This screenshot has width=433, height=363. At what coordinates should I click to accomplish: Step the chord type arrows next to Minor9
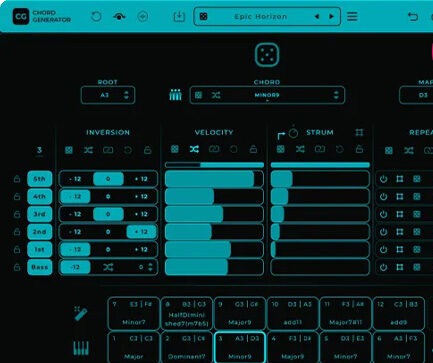click(x=336, y=95)
